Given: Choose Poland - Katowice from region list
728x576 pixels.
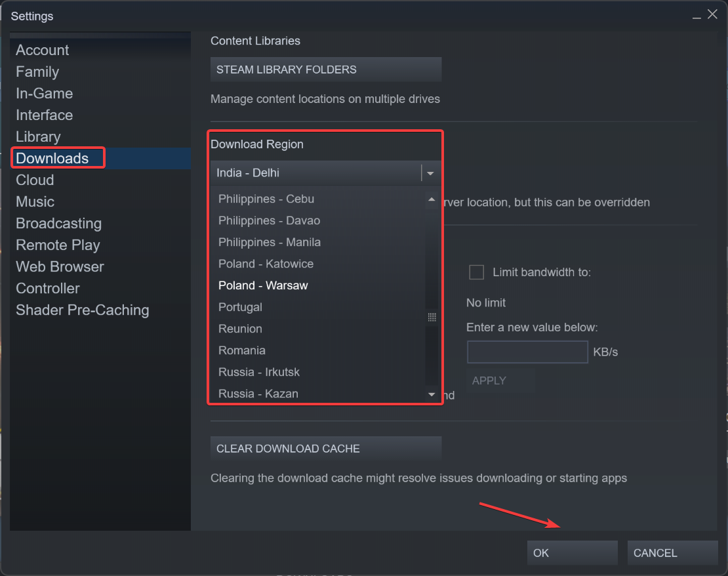Looking at the screenshot, I should 318,264.
